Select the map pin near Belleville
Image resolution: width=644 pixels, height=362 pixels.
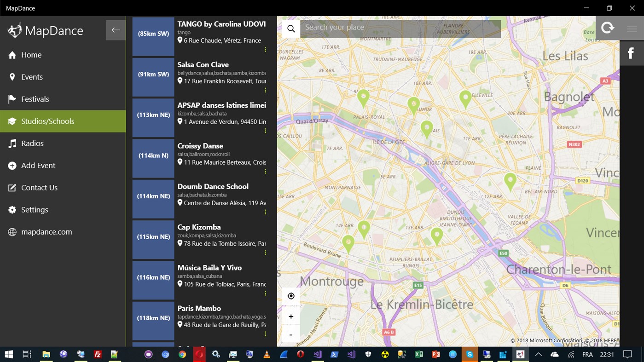[465, 99]
